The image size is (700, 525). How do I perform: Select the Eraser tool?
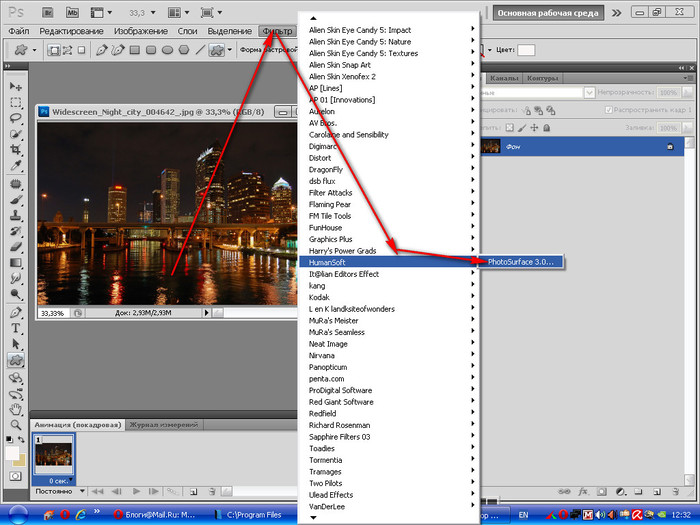tap(16, 246)
